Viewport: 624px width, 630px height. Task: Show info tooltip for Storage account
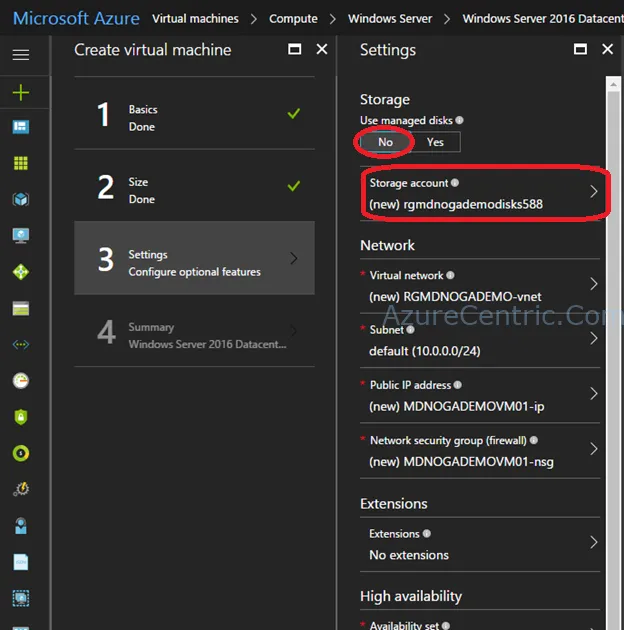455,183
